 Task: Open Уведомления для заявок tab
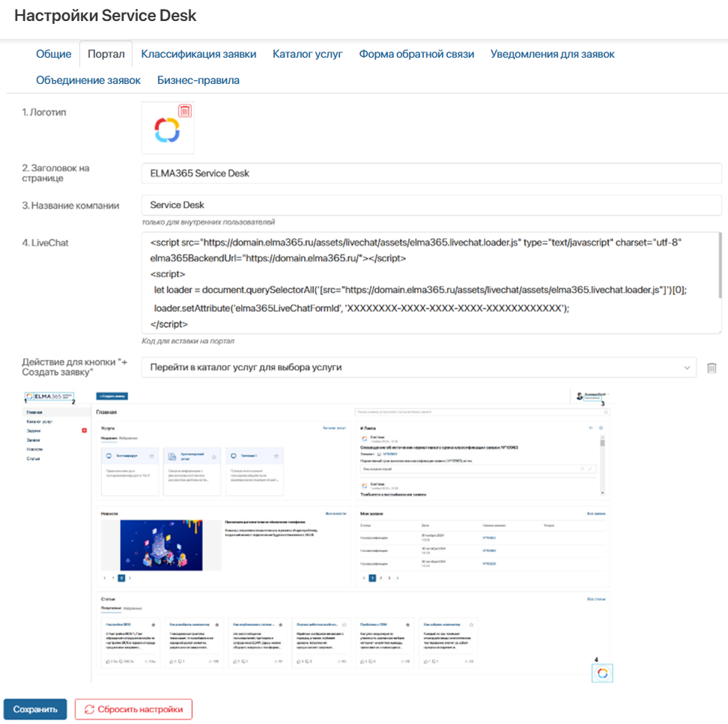click(x=553, y=54)
